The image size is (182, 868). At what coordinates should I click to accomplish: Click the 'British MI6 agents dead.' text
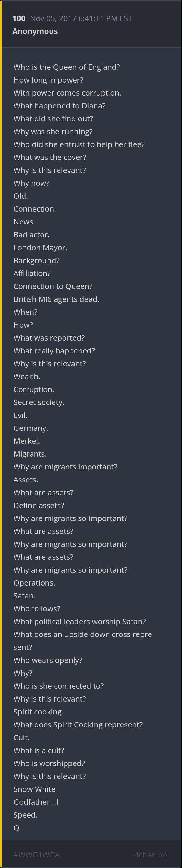coord(56,299)
